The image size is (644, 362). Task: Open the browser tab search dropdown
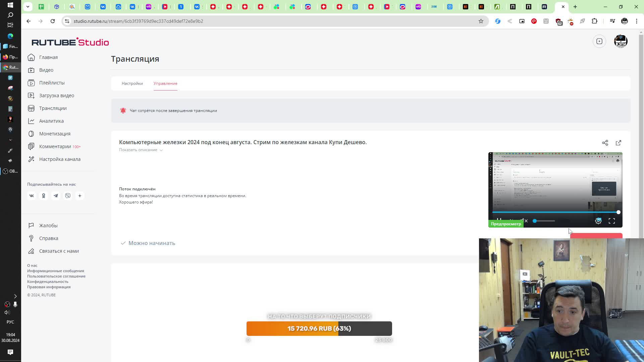pyautogui.click(x=28, y=7)
